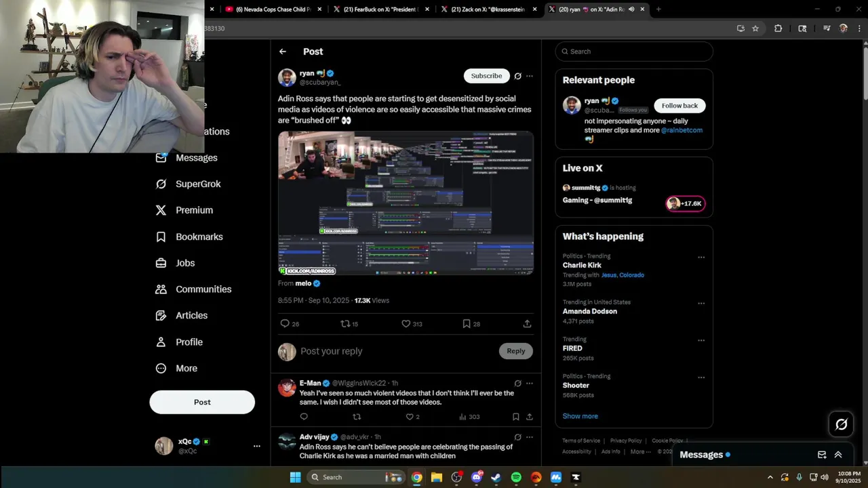Click the Windows Start button
Screen dimensions: 868x488
click(x=295, y=477)
